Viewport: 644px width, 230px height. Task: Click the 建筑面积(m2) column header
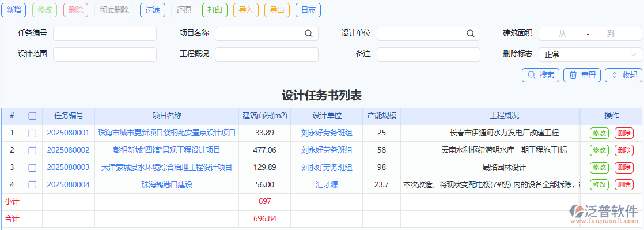point(265,116)
